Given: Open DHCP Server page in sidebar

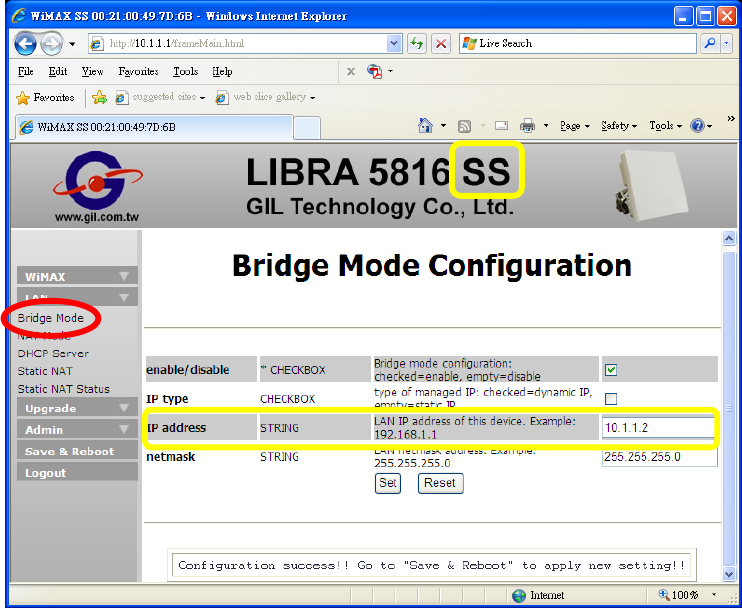Looking at the screenshot, I should (x=53, y=353).
